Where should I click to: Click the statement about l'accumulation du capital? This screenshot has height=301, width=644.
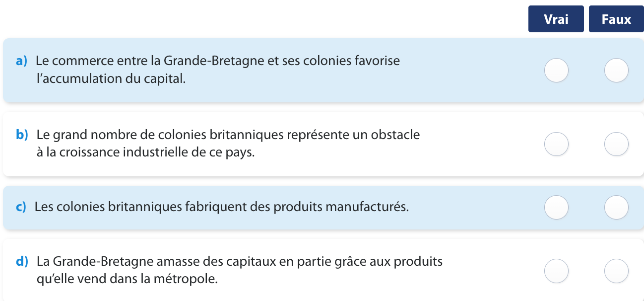click(217, 70)
